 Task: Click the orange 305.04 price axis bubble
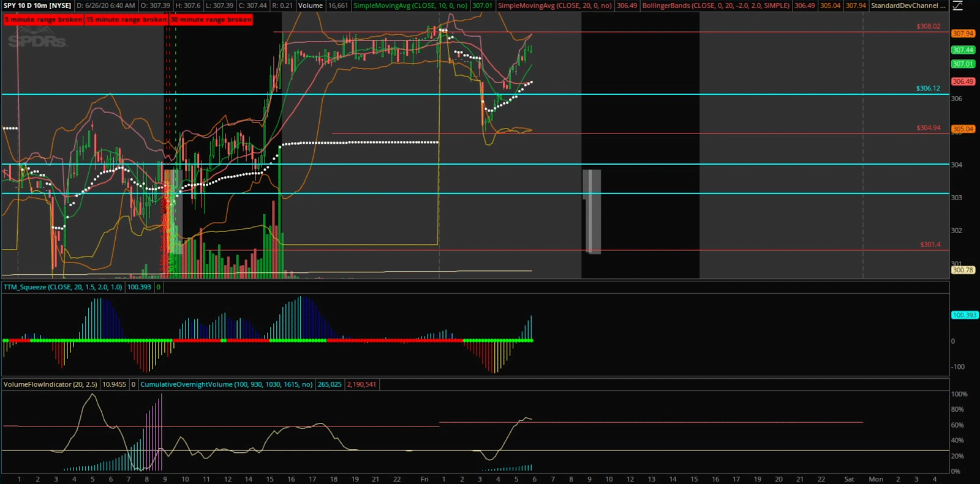tap(963, 129)
